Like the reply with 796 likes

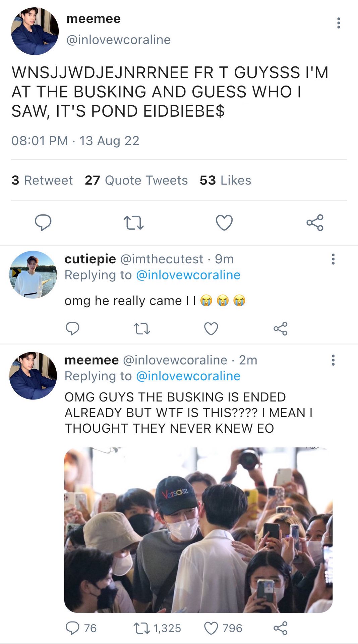coord(211,628)
